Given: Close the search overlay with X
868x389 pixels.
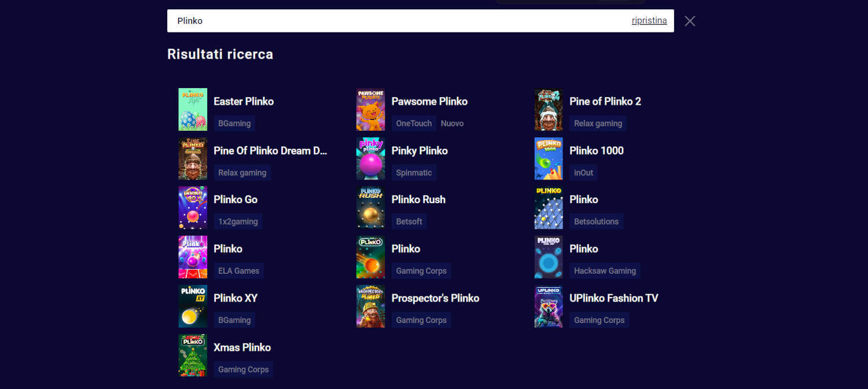Looking at the screenshot, I should [690, 21].
